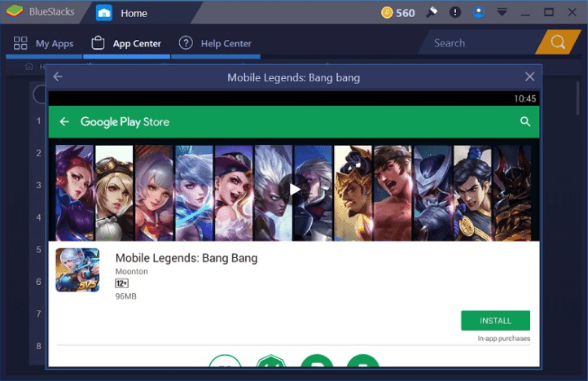Screen dimensions: 588x381
Task: Click the 12+ age rating badge
Action: coord(122,283)
